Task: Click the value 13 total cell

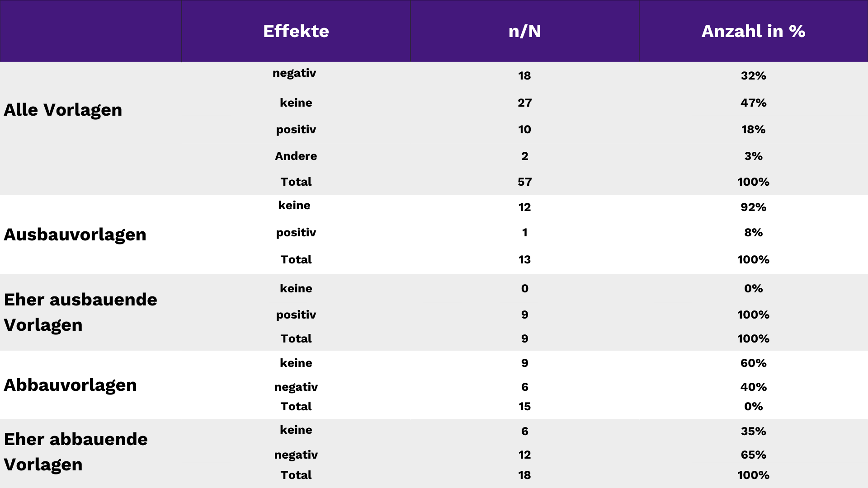Action: [524, 259]
